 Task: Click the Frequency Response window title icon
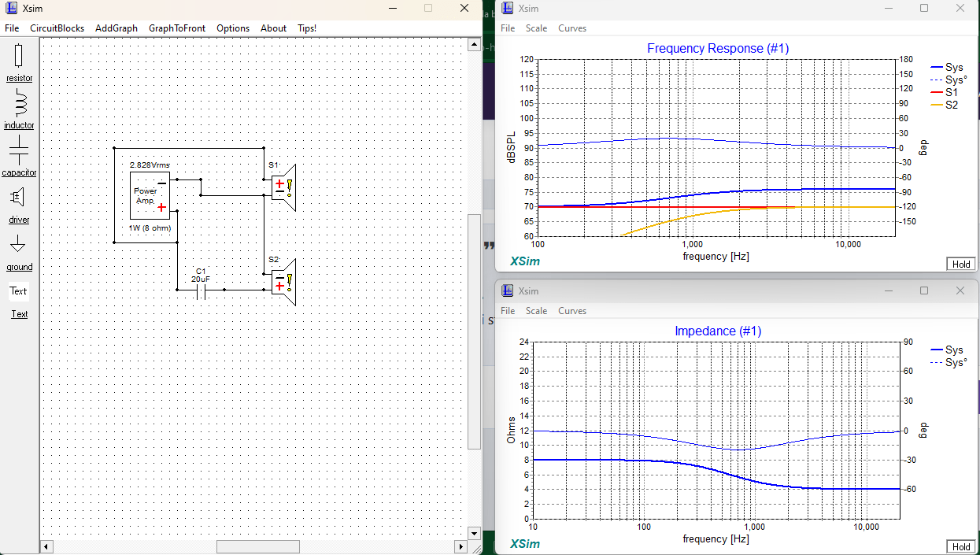pos(508,8)
